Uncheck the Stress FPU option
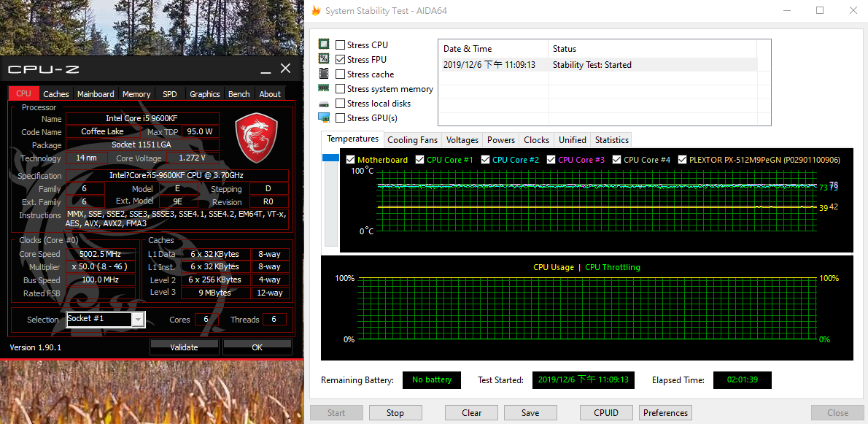Viewport: 868px width, 424px height. point(341,59)
